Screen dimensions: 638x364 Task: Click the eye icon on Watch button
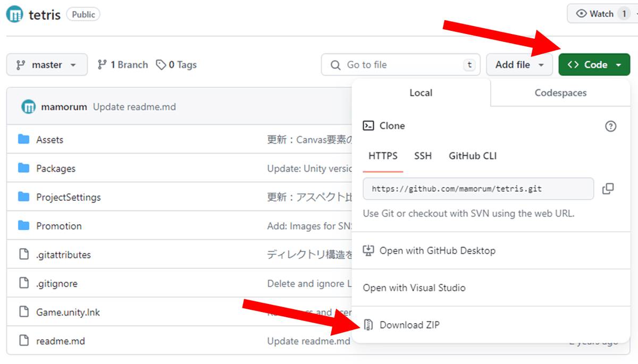(582, 14)
